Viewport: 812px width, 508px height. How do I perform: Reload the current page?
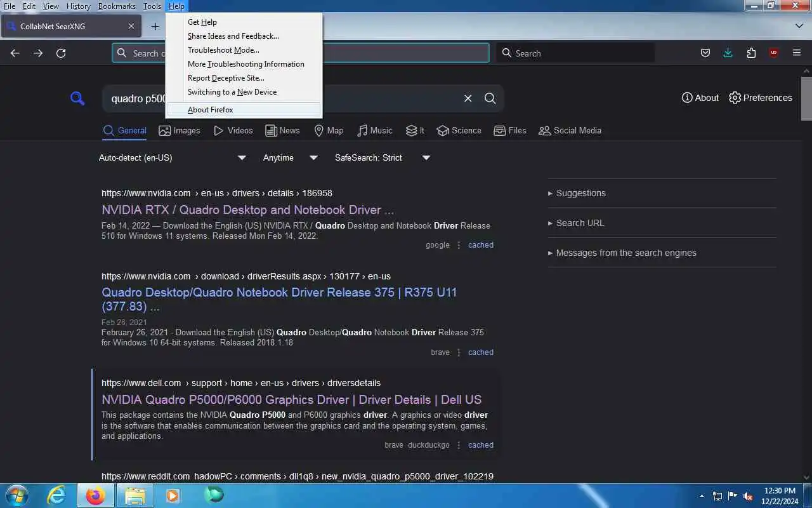point(61,53)
